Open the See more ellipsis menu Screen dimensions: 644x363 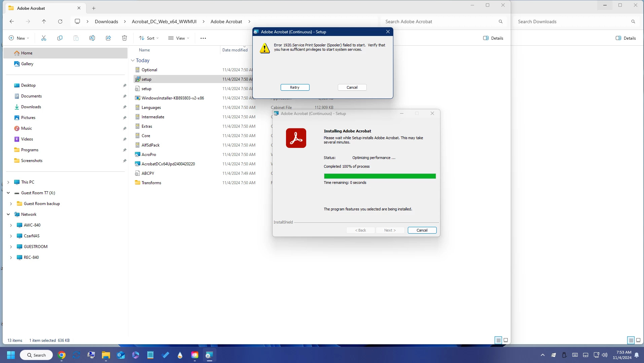pyautogui.click(x=203, y=38)
